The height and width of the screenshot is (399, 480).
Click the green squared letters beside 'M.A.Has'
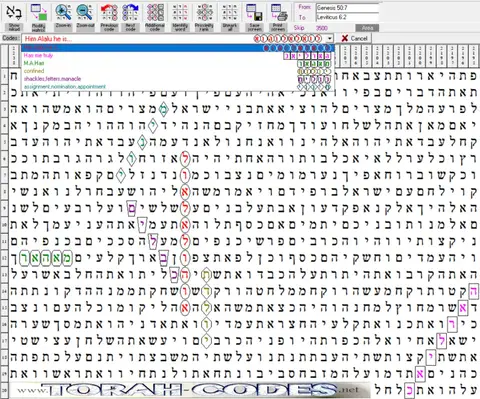(314, 64)
